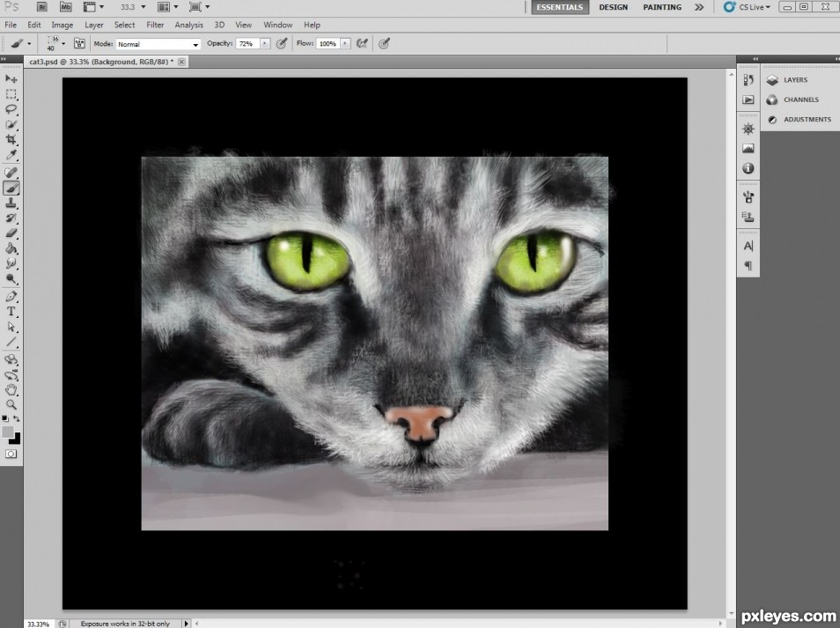The height and width of the screenshot is (628, 840).
Task: Open the Image menu
Action: 63,25
